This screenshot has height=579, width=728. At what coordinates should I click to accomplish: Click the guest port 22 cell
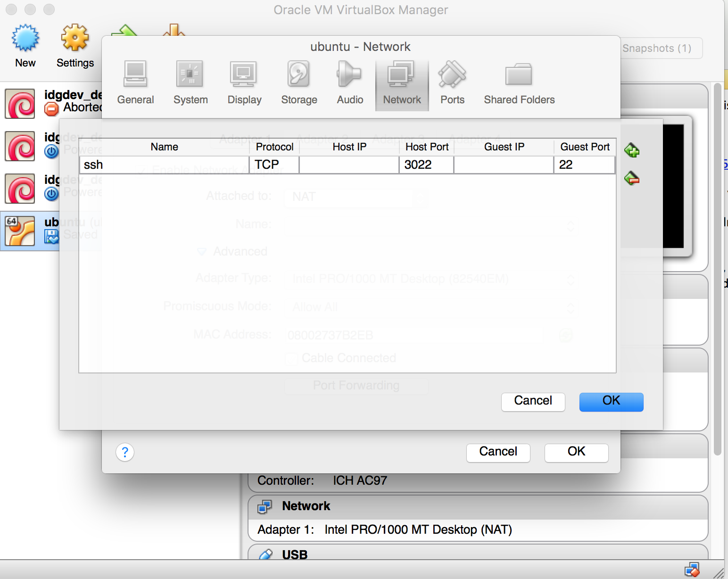[585, 165]
